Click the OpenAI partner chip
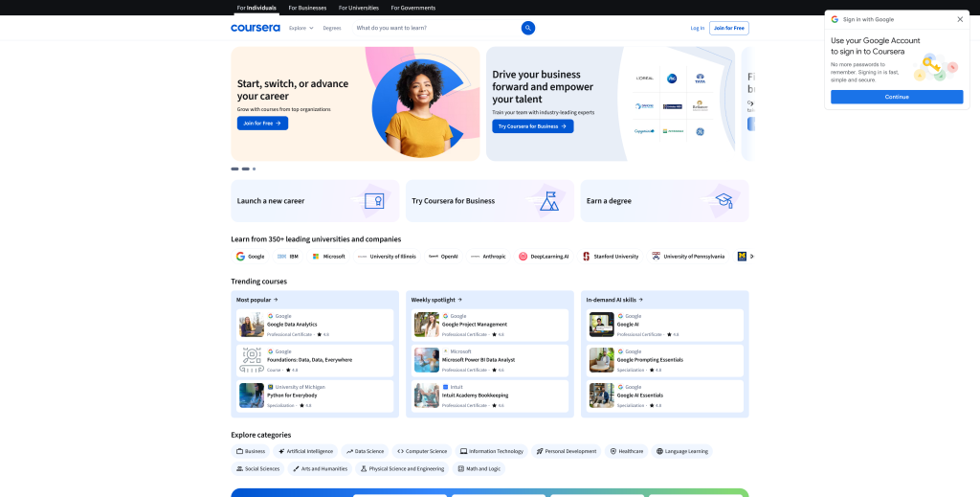The width and height of the screenshot is (980, 497). (443, 257)
